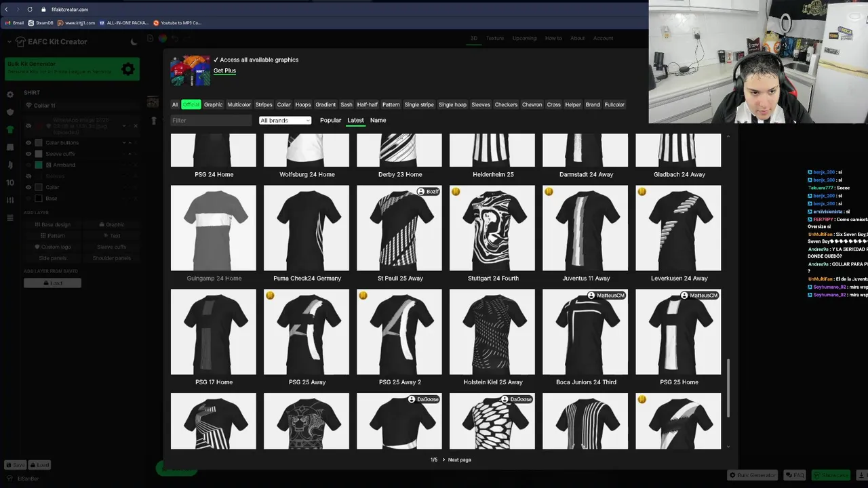Toggle visibility of uploaded image layer
The image size is (868, 488).
coord(28,126)
